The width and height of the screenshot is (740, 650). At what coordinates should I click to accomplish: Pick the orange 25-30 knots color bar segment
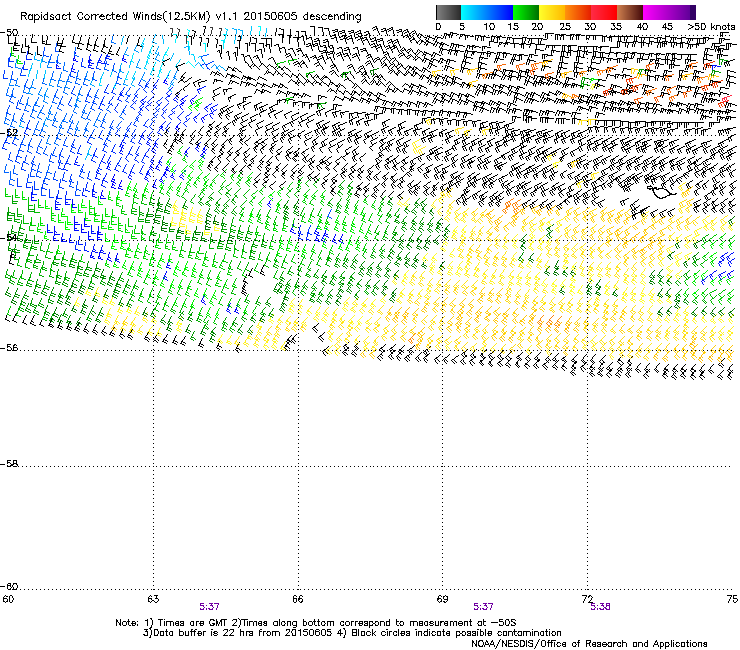(x=578, y=12)
